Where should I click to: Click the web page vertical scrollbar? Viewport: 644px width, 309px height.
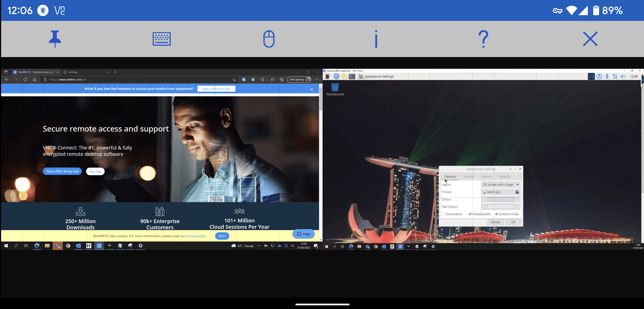[x=321, y=99]
